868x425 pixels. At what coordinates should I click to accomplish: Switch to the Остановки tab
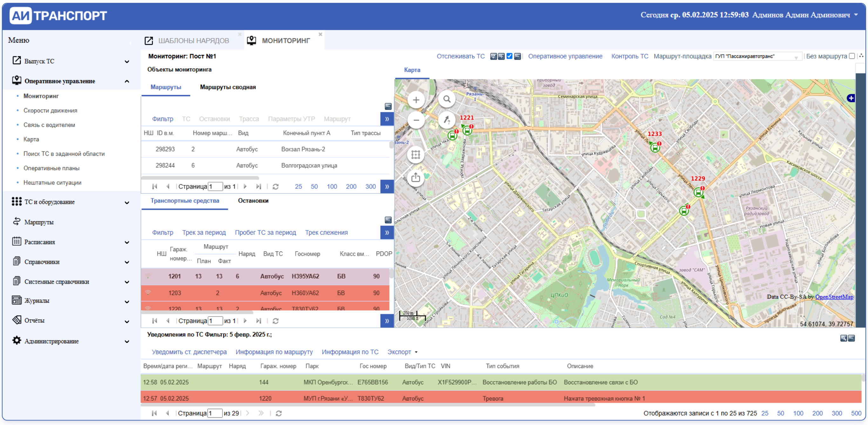point(253,201)
